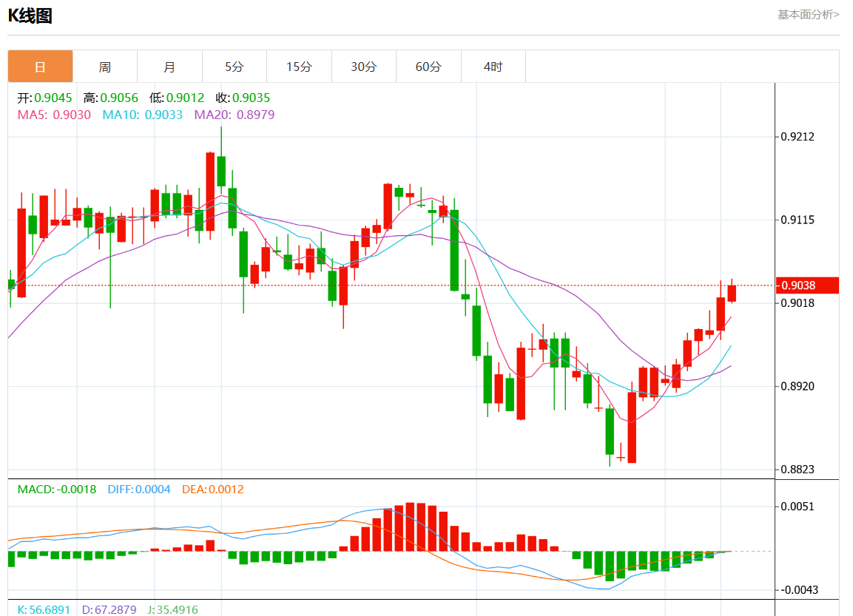Click the K:56.6891 KDJ value
Viewport: 853px width, 616px height.
[44, 609]
